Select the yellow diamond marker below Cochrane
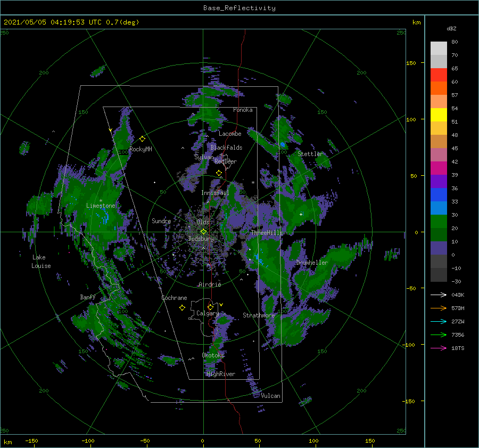 coord(182,308)
